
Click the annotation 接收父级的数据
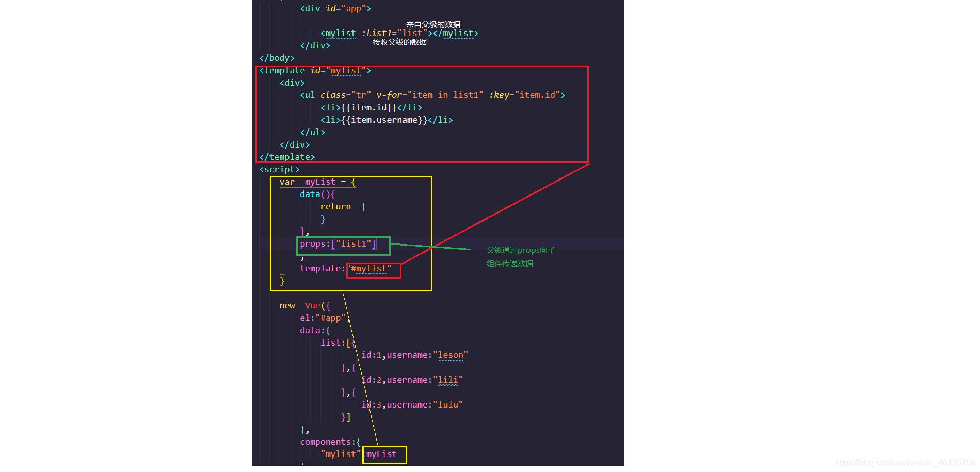(399, 42)
